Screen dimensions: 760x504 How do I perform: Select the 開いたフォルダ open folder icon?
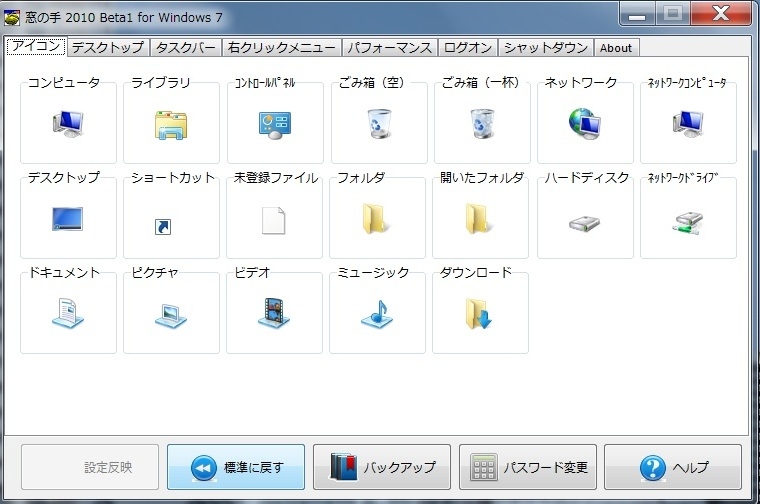tap(479, 219)
